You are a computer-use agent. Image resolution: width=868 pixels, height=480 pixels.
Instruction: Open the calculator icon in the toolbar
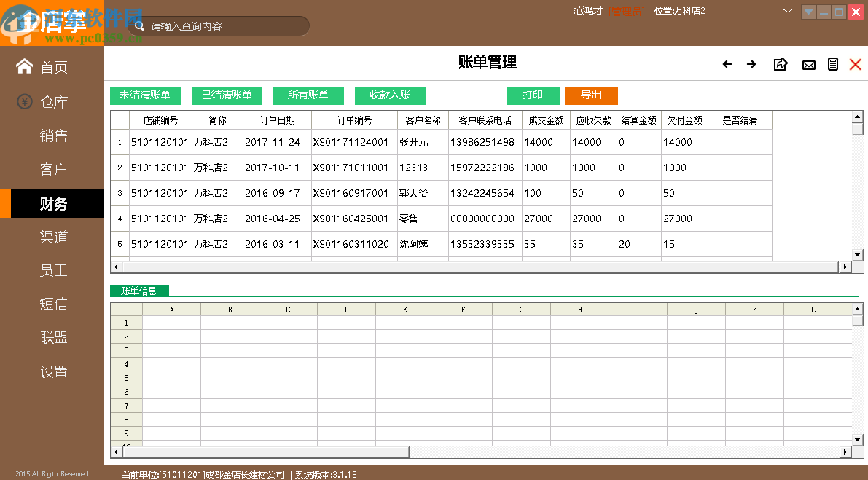833,64
